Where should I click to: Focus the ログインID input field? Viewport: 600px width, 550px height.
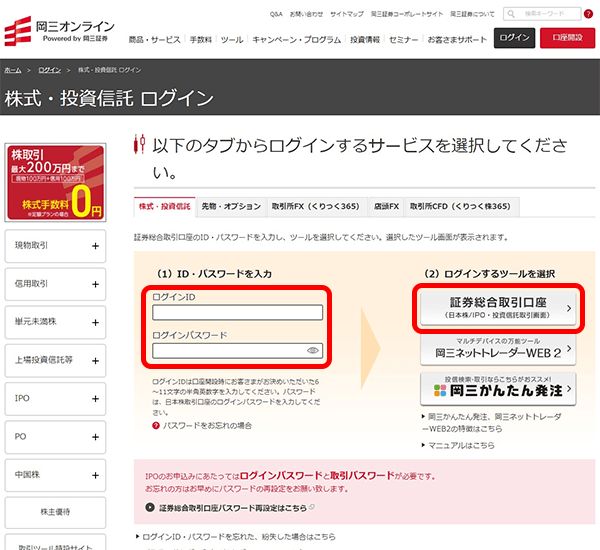(x=237, y=312)
